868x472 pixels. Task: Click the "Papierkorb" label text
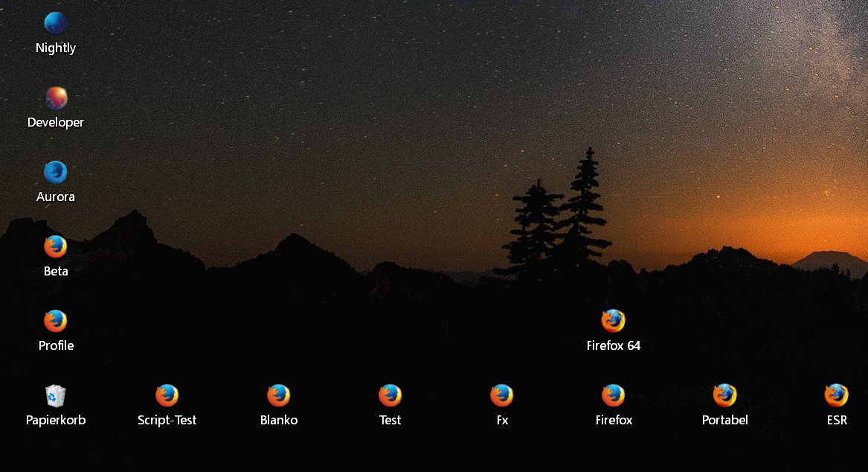[55, 420]
